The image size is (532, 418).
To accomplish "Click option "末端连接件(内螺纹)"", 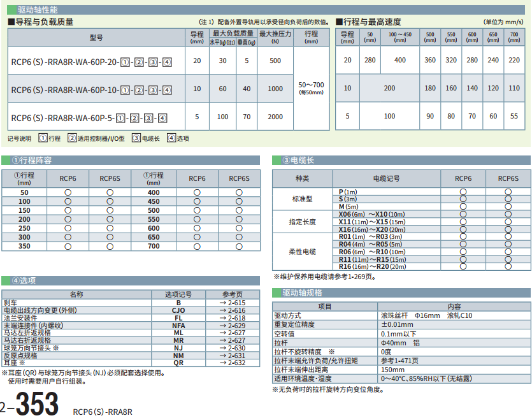I will [33, 326].
